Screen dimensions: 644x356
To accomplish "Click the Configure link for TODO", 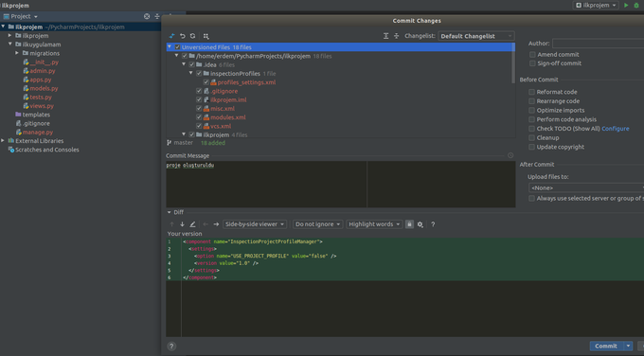I will [x=616, y=129].
